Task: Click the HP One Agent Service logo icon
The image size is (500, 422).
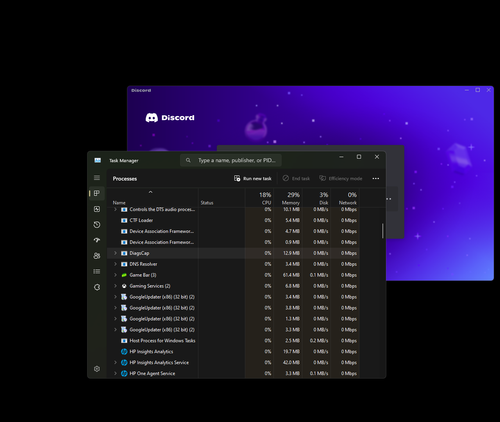Action: pos(124,373)
